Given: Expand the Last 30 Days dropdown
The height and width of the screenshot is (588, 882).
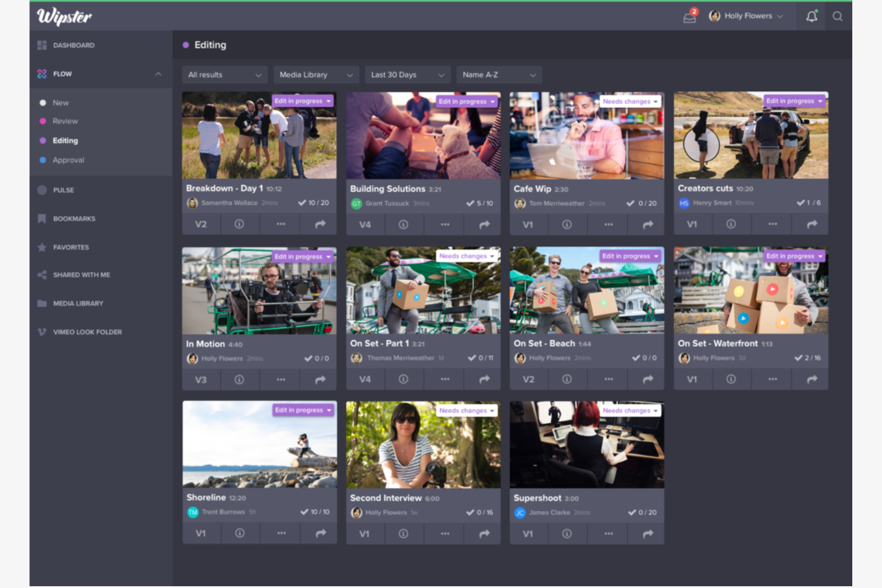Looking at the screenshot, I should (407, 75).
